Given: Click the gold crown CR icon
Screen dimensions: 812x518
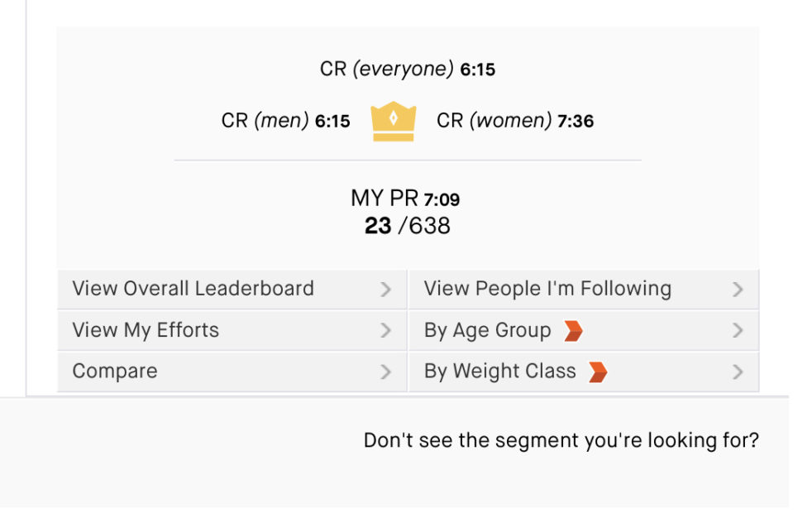Looking at the screenshot, I should point(394,121).
